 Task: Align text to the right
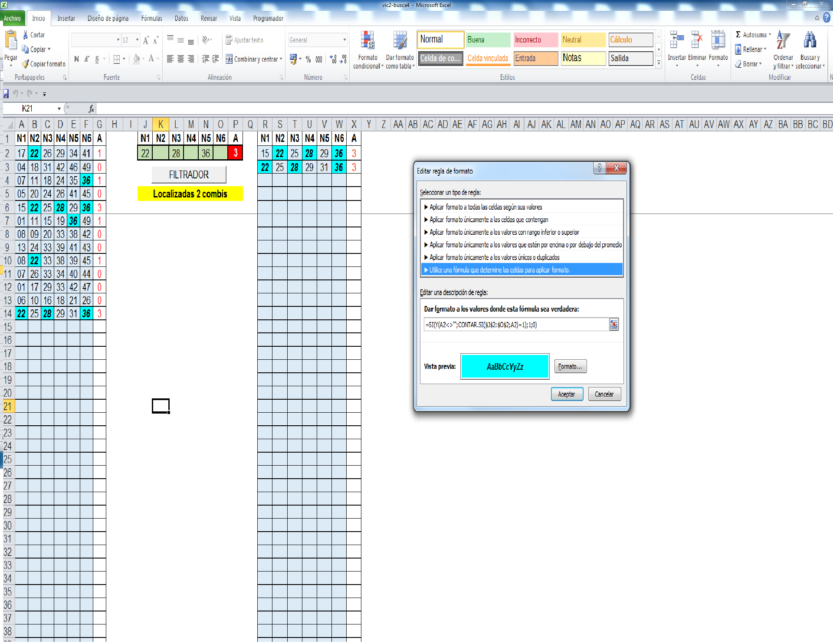pyautogui.click(x=191, y=59)
